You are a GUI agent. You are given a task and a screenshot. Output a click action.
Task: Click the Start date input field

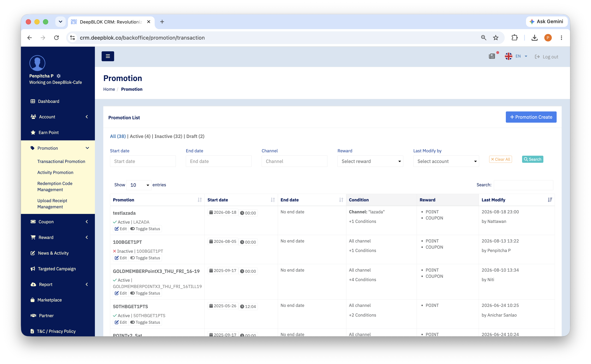tap(143, 161)
